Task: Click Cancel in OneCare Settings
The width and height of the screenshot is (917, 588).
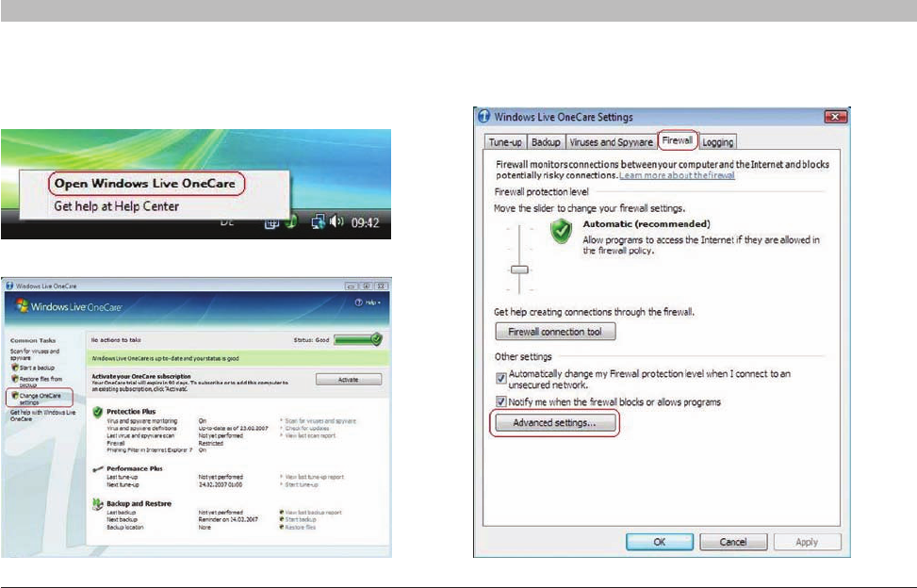Action: (x=733, y=542)
